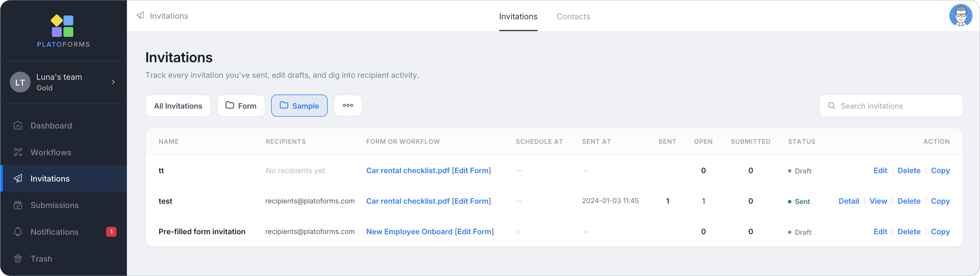
Task: Click the Sent status in test row
Action: click(x=799, y=201)
